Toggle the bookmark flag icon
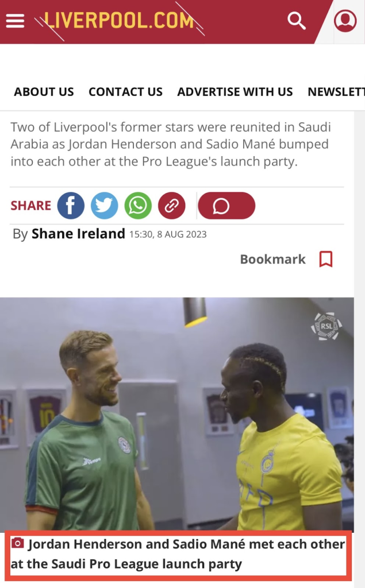The image size is (365, 588). click(326, 259)
